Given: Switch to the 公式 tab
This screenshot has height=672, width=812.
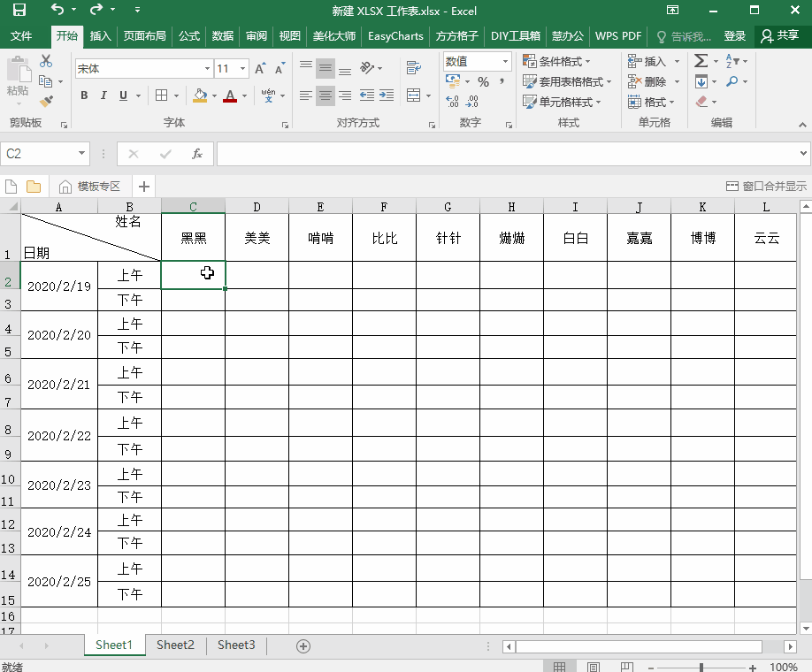Looking at the screenshot, I should 189,35.
